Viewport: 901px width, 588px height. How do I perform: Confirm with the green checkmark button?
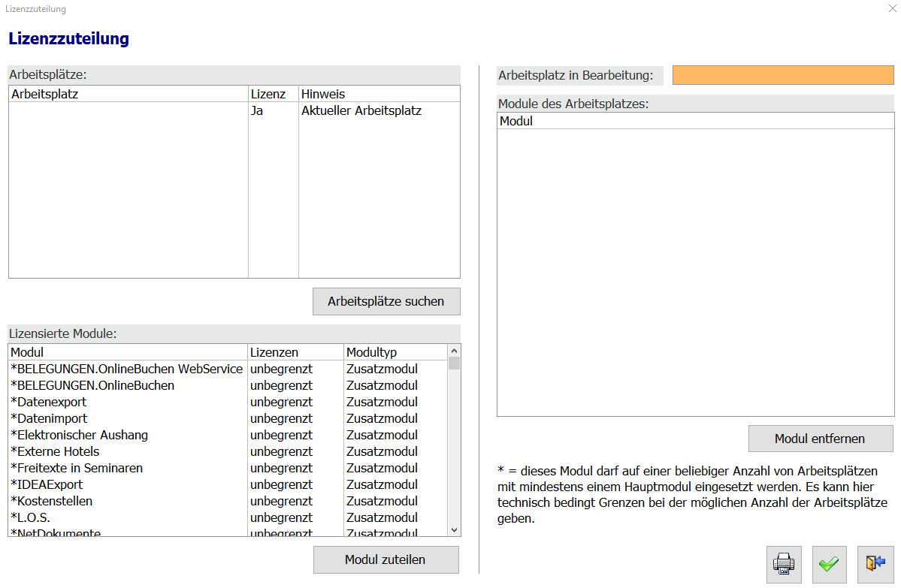pyautogui.click(x=829, y=564)
